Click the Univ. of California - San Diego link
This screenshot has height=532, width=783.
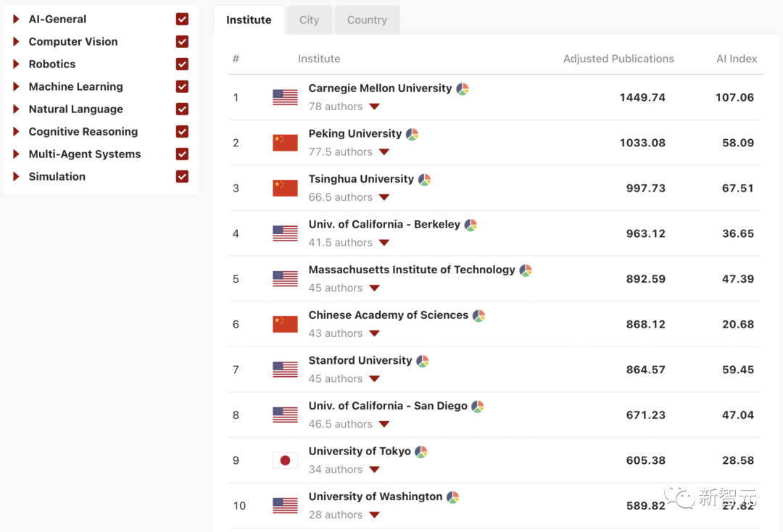[x=388, y=406]
